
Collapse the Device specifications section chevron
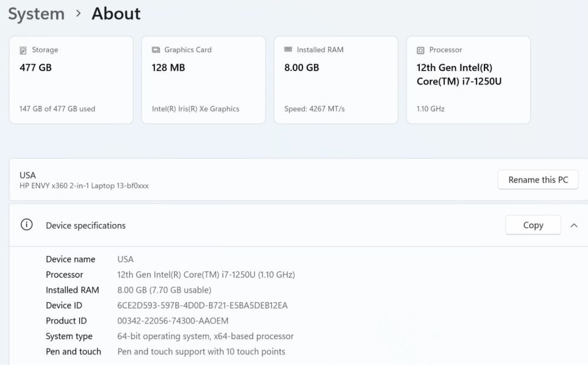(x=574, y=225)
